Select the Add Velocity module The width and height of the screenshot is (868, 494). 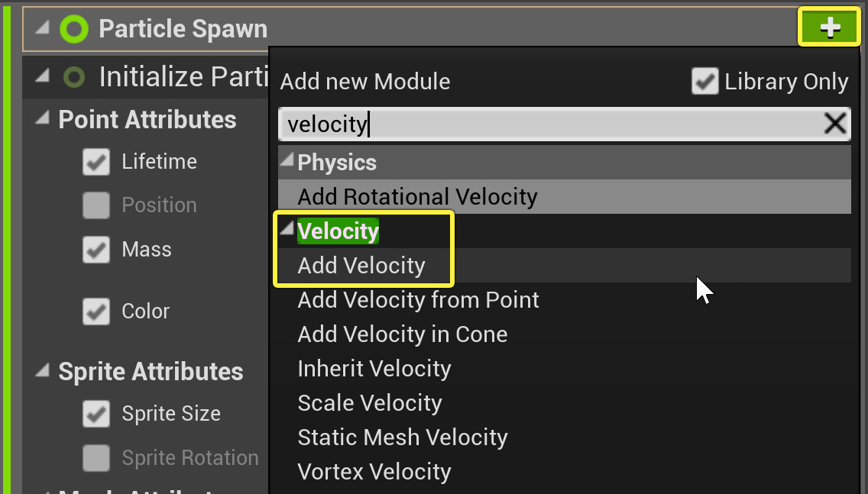tap(361, 266)
